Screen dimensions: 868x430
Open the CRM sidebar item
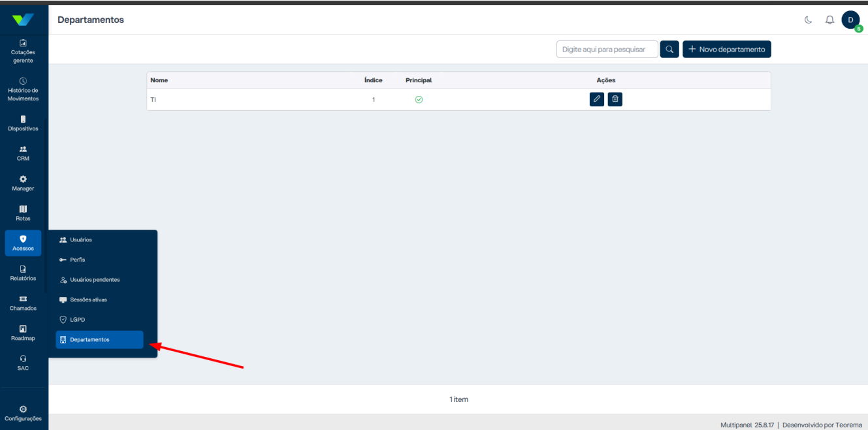[23, 154]
